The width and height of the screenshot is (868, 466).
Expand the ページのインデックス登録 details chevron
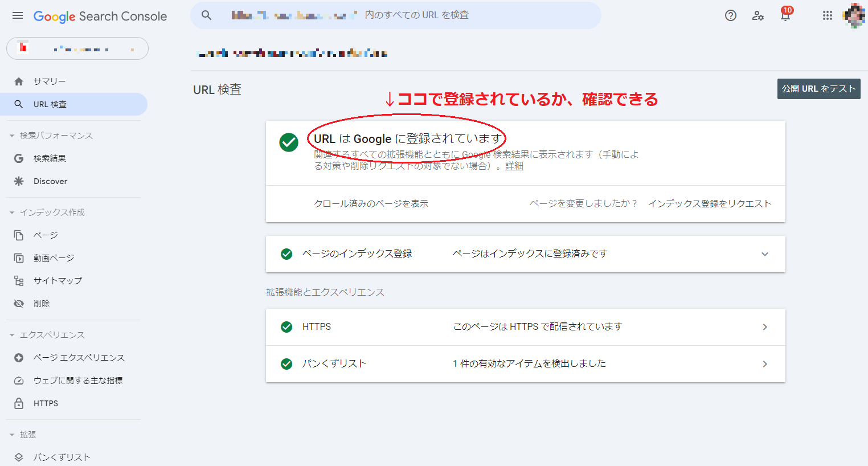click(x=765, y=254)
